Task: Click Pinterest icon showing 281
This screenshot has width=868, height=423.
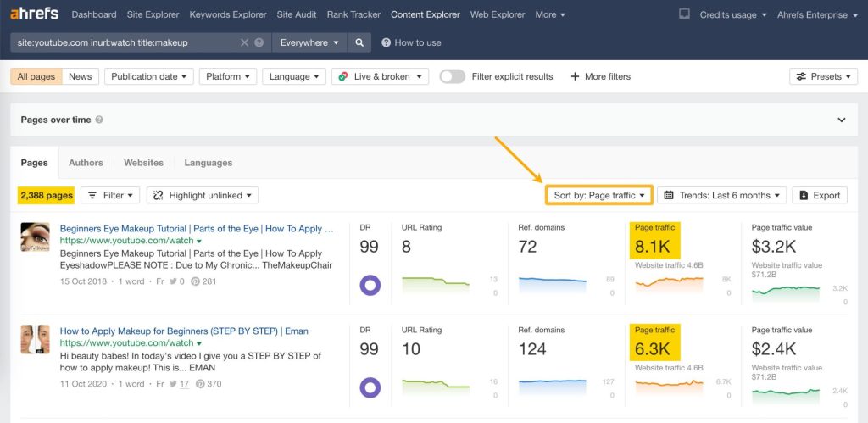Action: point(196,281)
